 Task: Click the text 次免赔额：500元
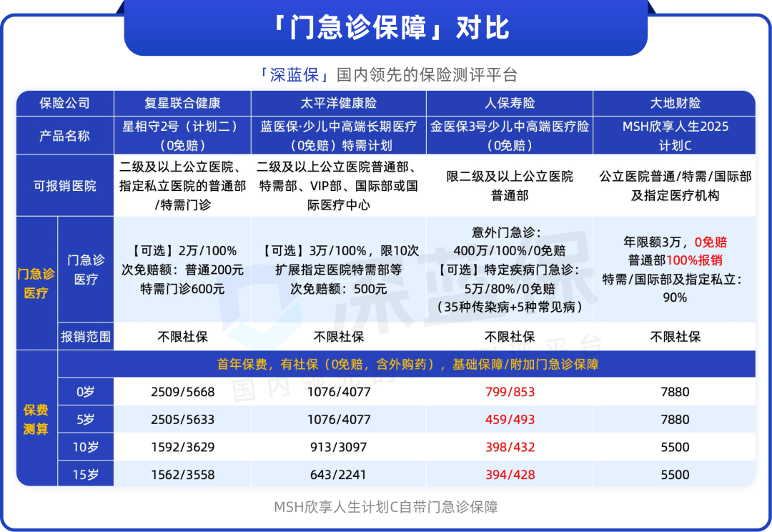tap(338, 289)
